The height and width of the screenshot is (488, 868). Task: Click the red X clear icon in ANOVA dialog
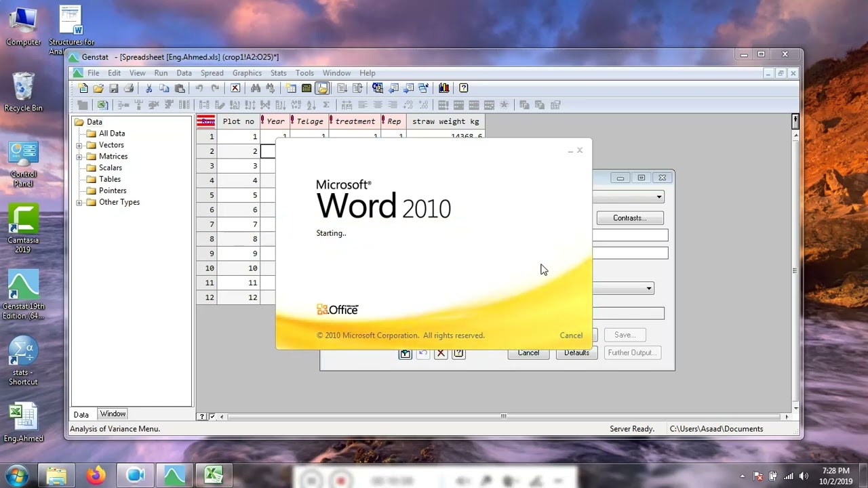point(441,353)
